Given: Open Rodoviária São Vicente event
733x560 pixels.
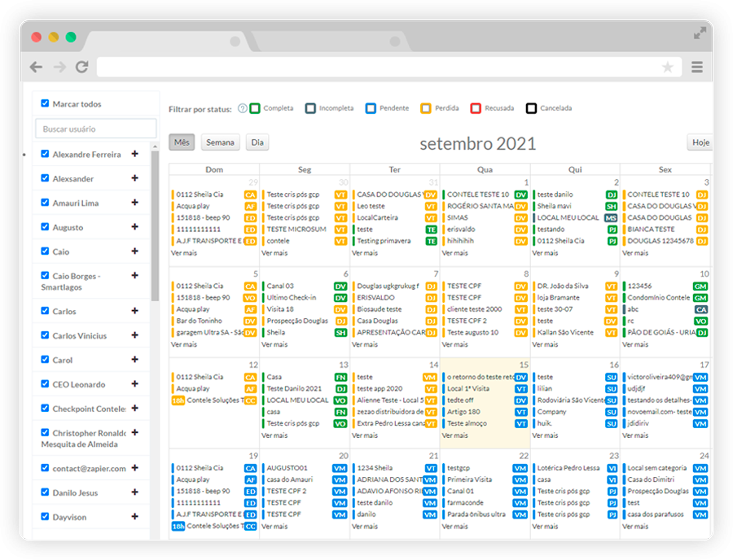Looking at the screenshot, I should [575, 400].
